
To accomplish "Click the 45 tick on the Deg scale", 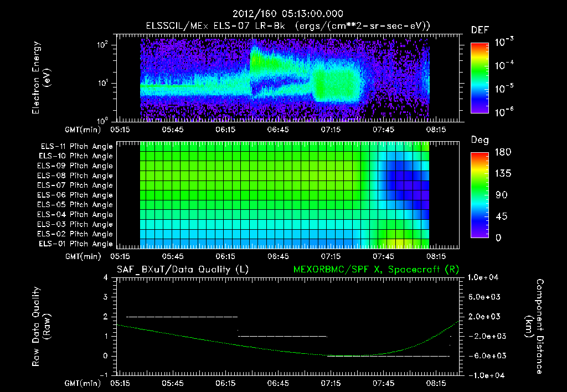I will [x=501, y=216].
